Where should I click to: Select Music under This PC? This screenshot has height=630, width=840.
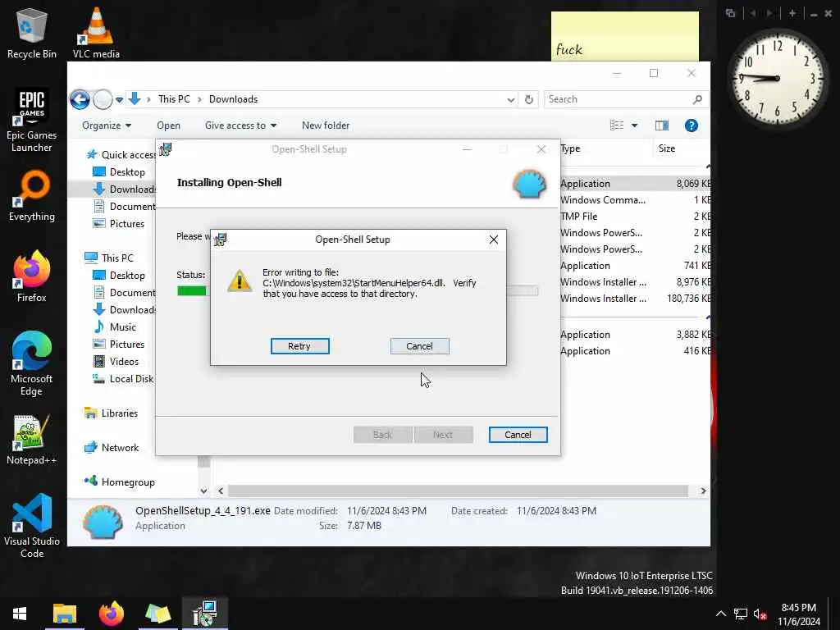(115, 326)
